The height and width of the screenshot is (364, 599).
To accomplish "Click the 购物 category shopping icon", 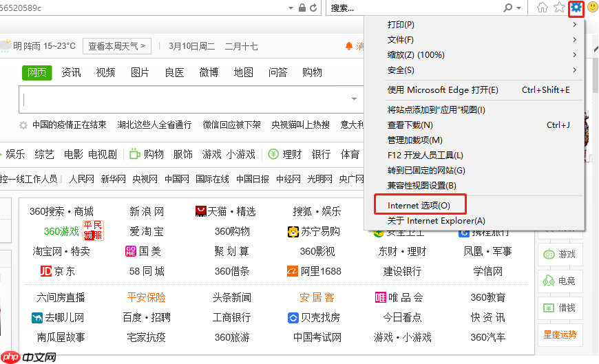I will coord(134,154).
